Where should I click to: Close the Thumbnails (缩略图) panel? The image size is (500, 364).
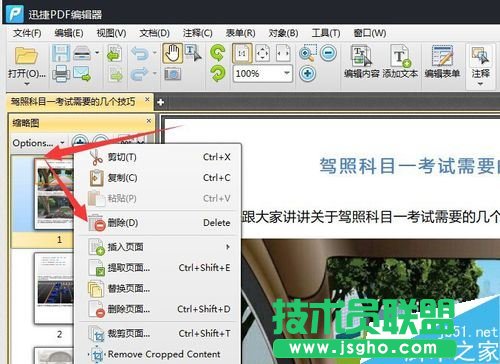pyautogui.click(x=149, y=121)
